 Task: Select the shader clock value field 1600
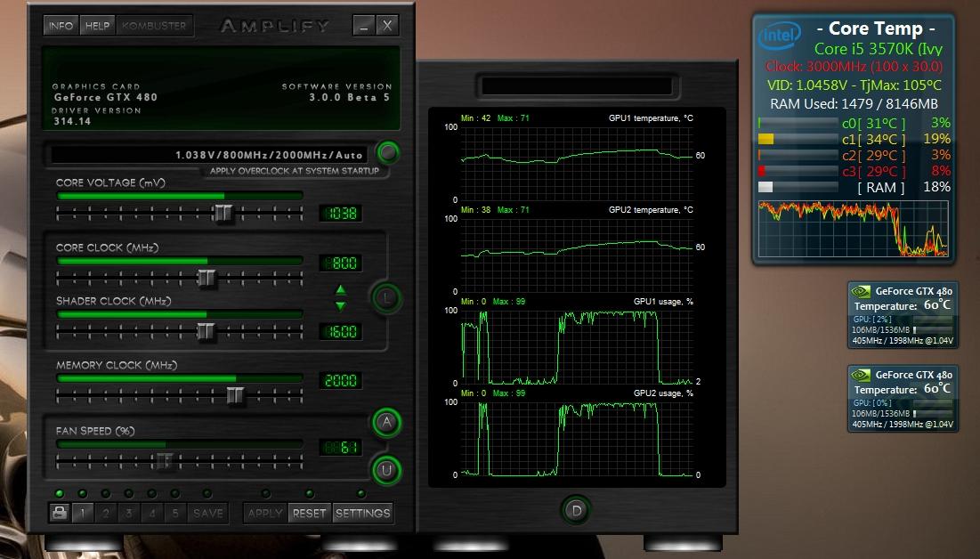tap(341, 331)
